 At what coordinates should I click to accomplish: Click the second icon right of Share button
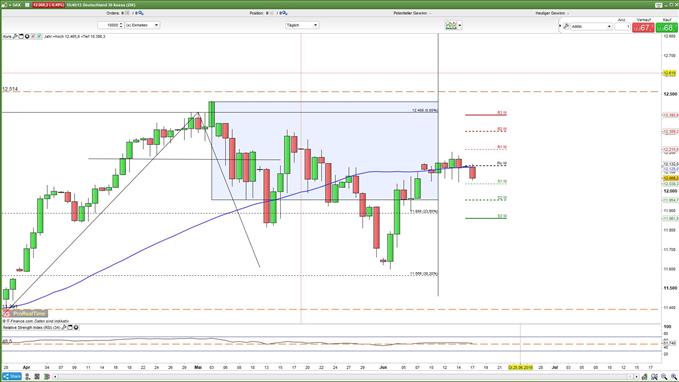pos(37,376)
